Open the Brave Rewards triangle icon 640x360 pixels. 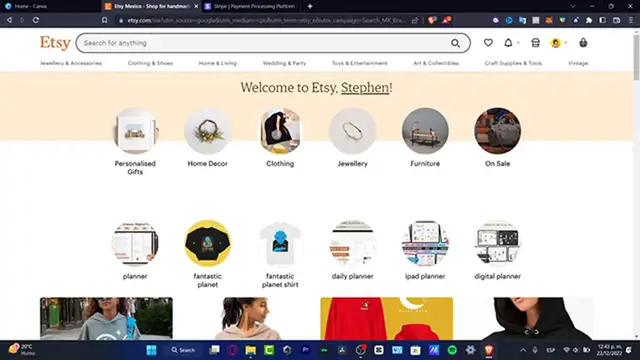coord(447,20)
